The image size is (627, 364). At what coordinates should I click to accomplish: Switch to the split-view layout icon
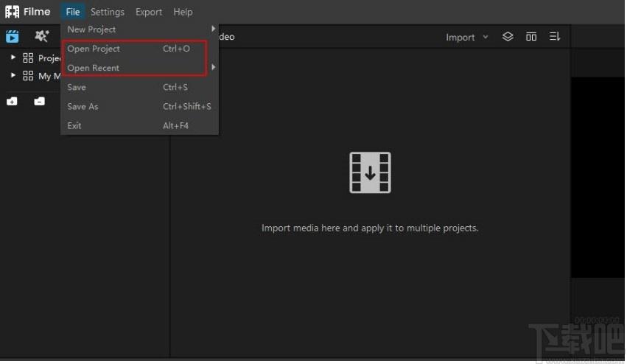[x=531, y=37]
